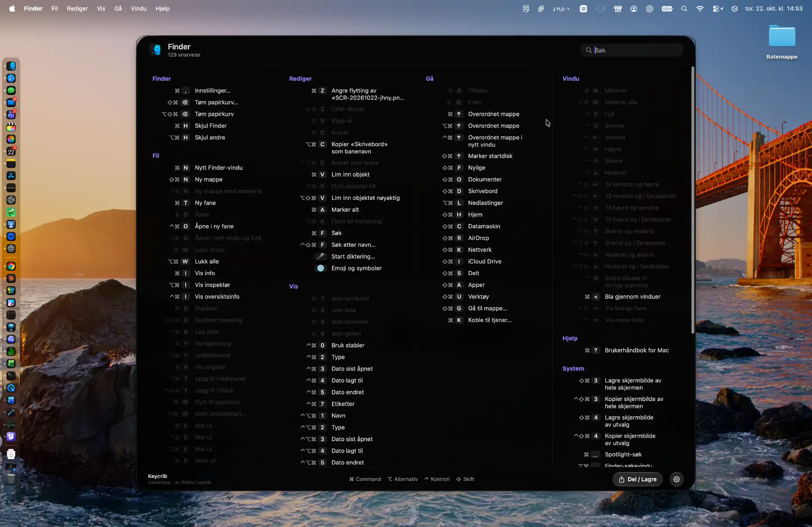This screenshot has height=527, width=812.
Task: Click the 'Brukerhåndbok for Mac' shortcut row
Action: [627, 350]
